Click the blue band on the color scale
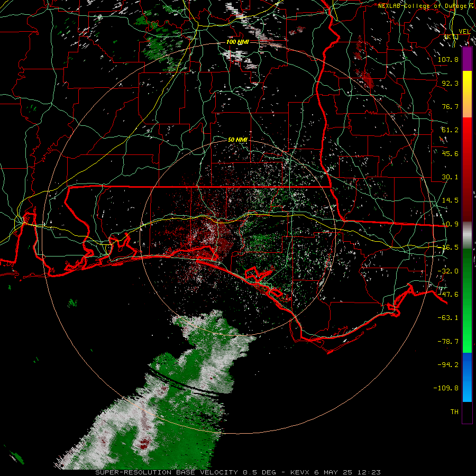This screenshot has height=476, width=476. click(467, 377)
